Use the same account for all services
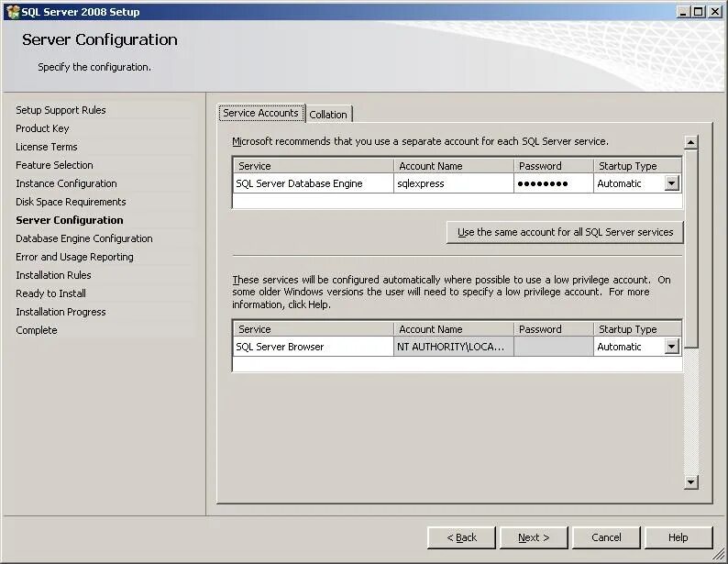728x564 pixels. pyautogui.click(x=565, y=232)
